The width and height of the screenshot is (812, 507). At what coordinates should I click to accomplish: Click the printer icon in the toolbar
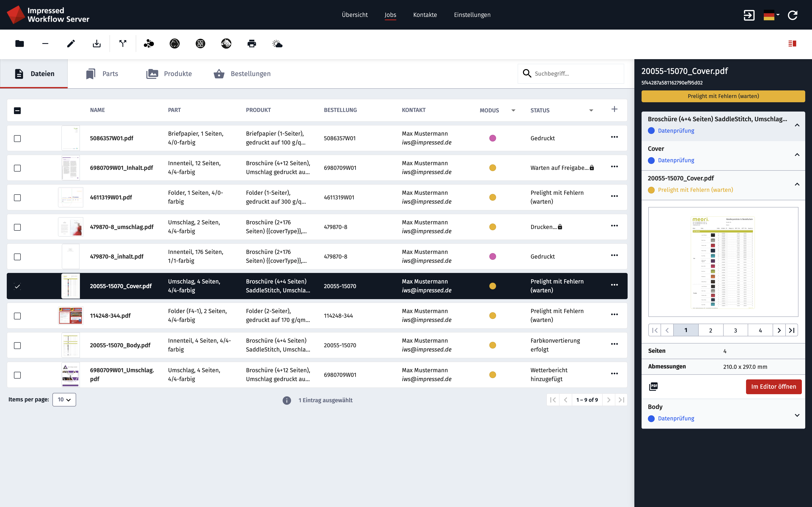(252, 44)
